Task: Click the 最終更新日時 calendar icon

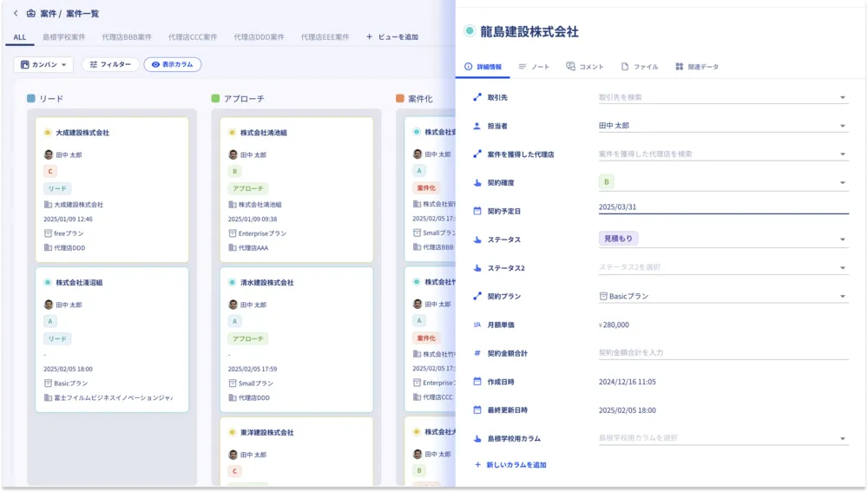Action: coord(477,410)
